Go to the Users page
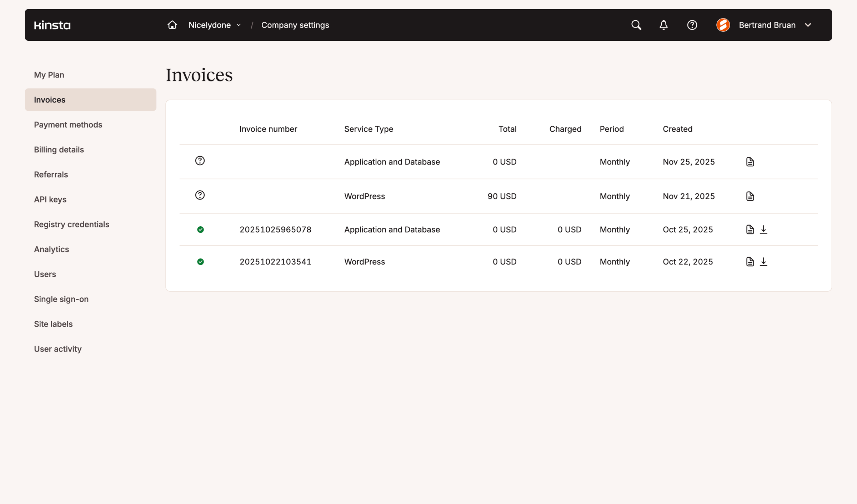This screenshot has width=857, height=504. coord(45,274)
